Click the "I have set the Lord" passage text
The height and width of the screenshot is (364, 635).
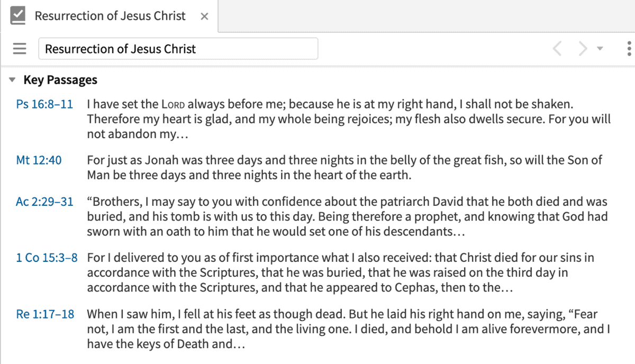(x=348, y=119)
